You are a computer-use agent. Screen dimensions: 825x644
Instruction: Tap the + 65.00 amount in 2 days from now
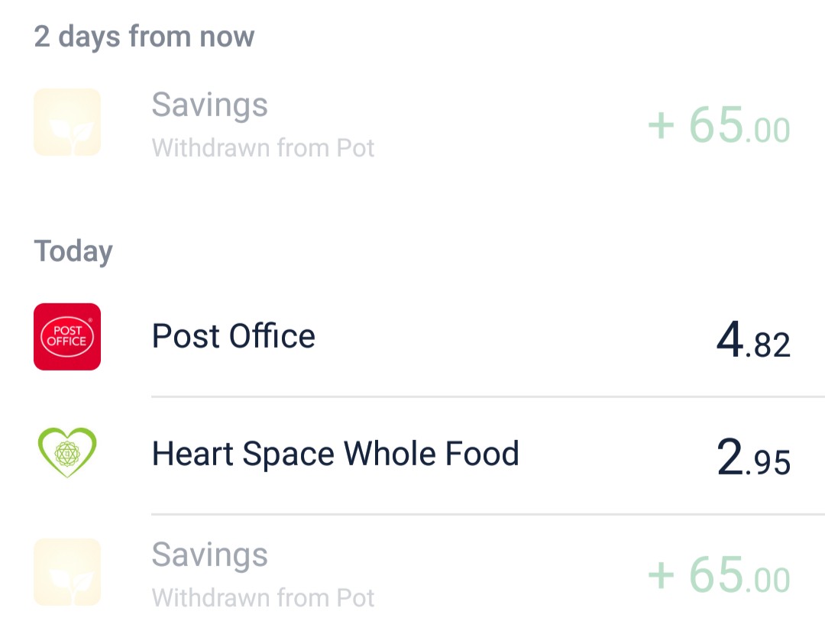(720, 125)
